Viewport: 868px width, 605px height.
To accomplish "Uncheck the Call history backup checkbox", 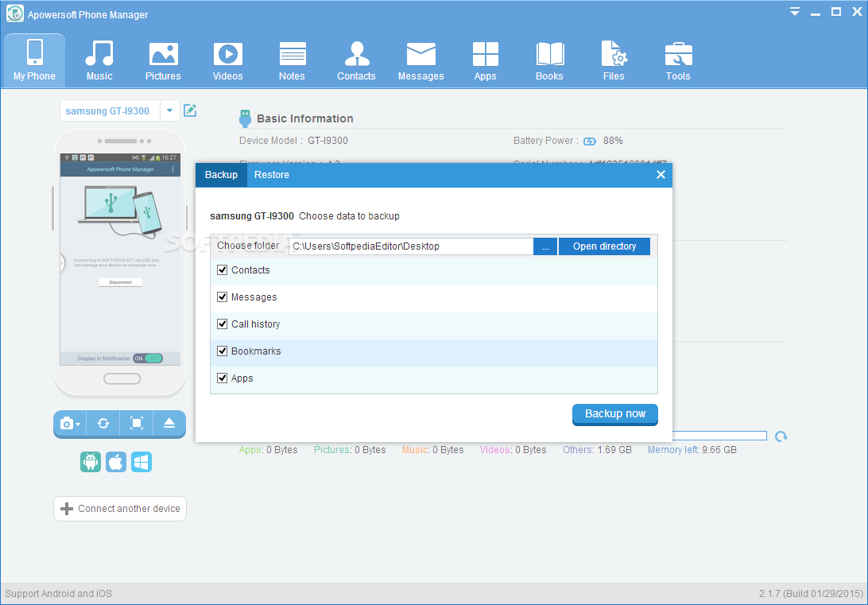I will [222, 324].
